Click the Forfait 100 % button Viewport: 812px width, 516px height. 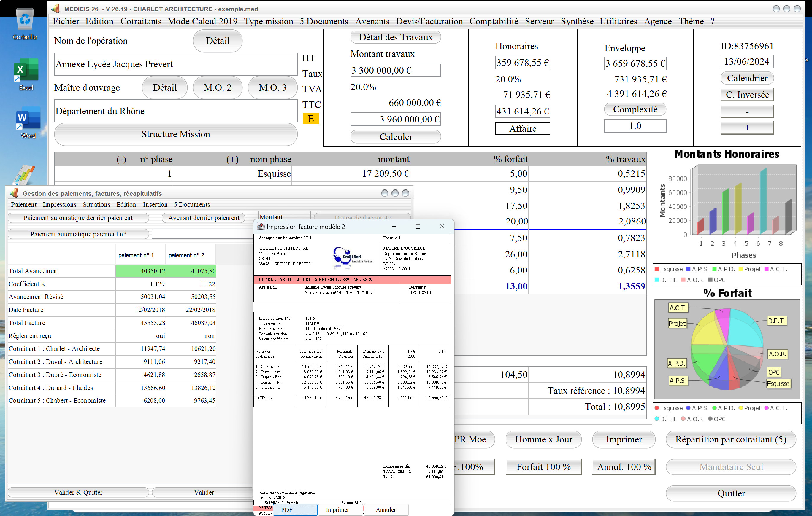(x=543, y=467)
